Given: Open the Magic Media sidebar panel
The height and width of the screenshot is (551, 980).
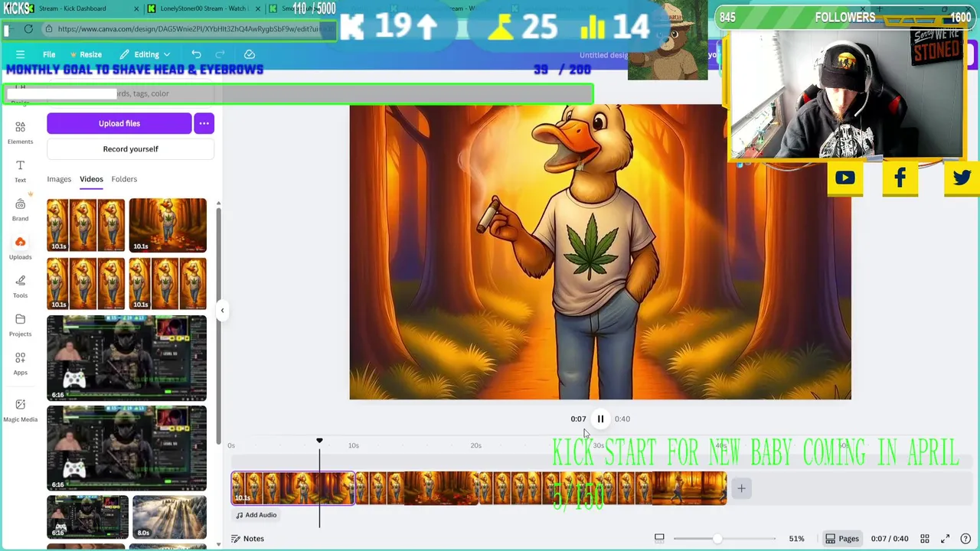Looking at the screenshot, I should [x=20, y=409].
